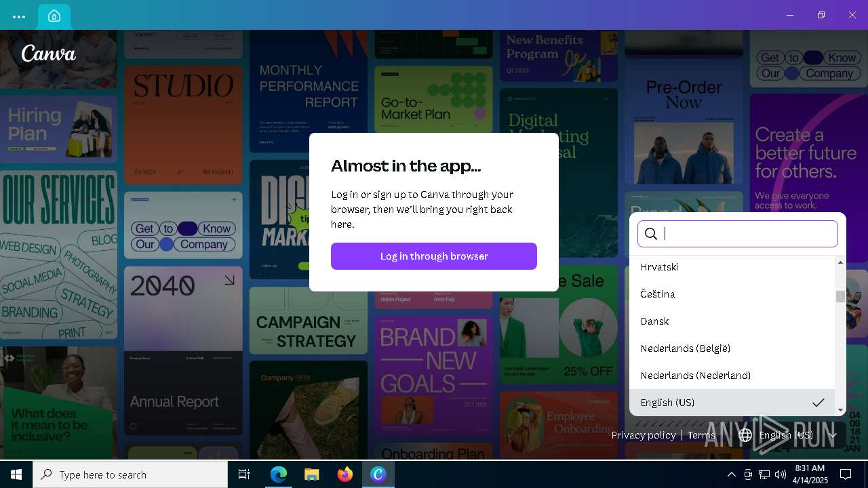Open Task View on the taskbar
Screen dimensions: 868x488
click(x=244, y=474)
